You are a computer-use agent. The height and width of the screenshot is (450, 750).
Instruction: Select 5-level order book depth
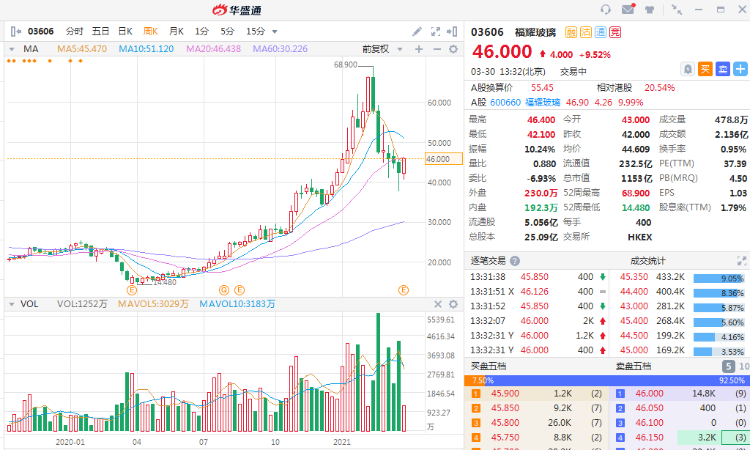[x=728, y=366]
